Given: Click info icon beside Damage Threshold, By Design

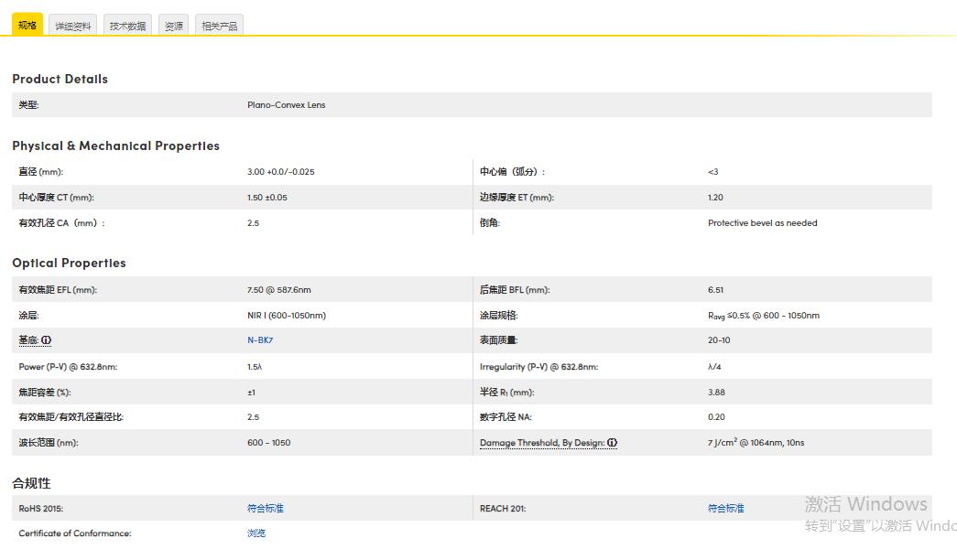Looking at the screenshot, I should pos(612,443).
